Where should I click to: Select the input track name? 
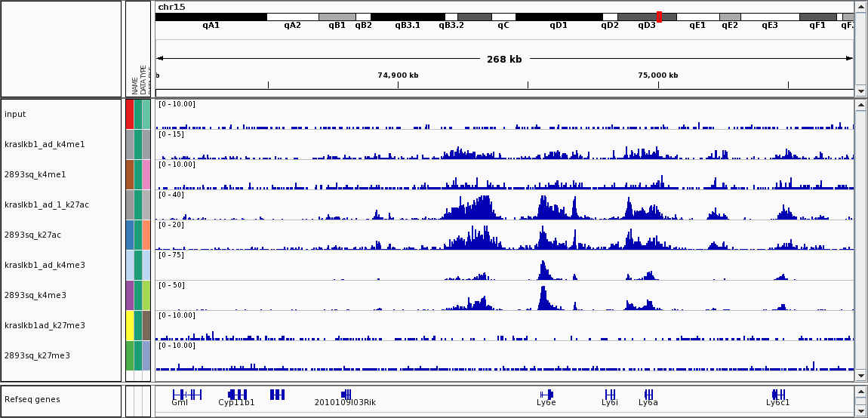tap(15, 114)
